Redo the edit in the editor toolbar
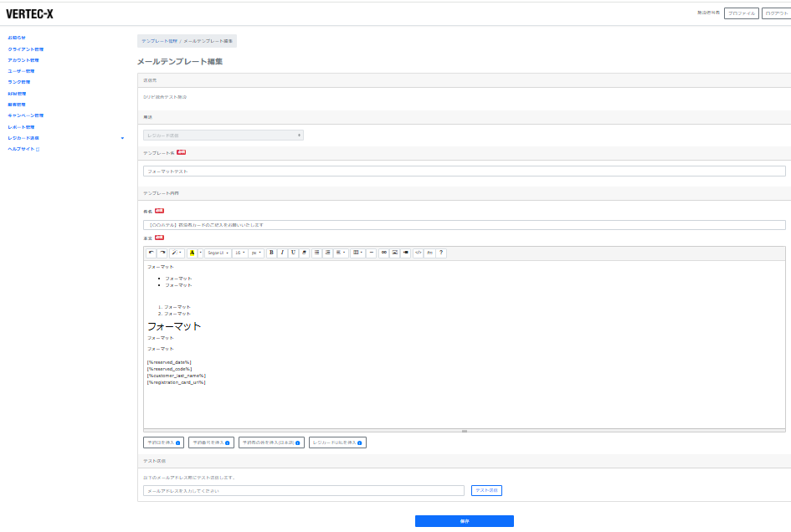Screen dimensions: 791x532 pos(162,253)
